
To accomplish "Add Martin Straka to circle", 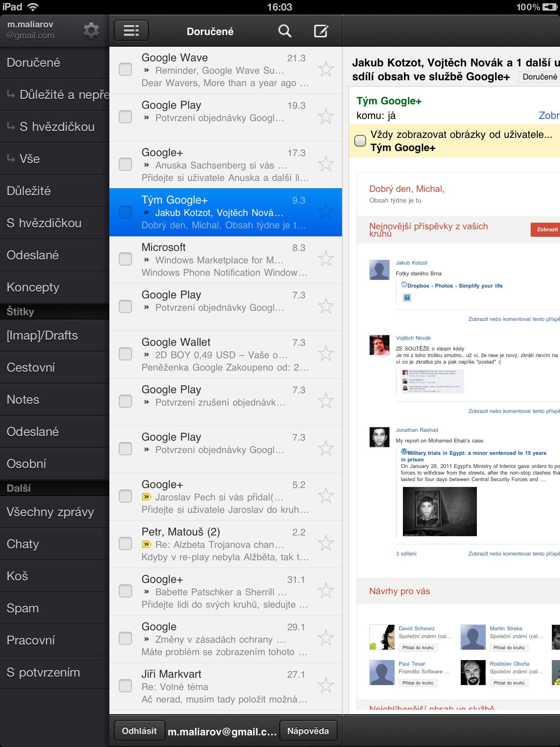I will point(509,647).
